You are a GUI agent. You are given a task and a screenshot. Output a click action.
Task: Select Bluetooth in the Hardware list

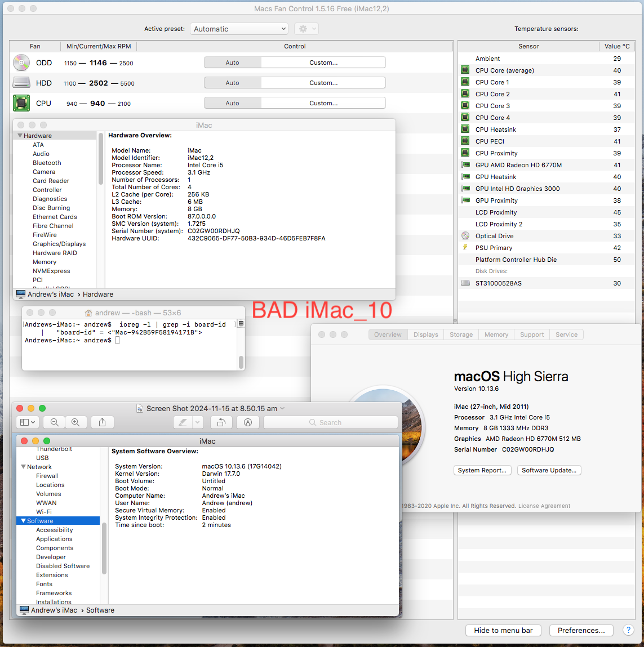pyautogui.click(x=47, y=163)
